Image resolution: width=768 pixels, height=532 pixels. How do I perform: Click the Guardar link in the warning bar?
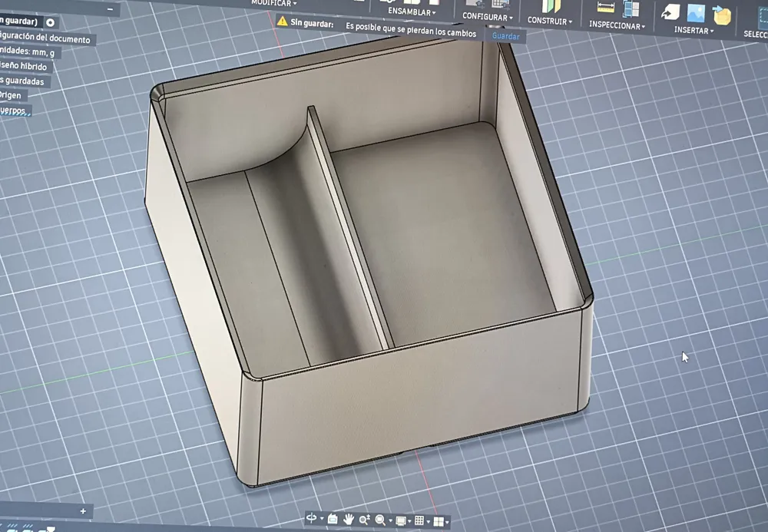coord(505,36)
